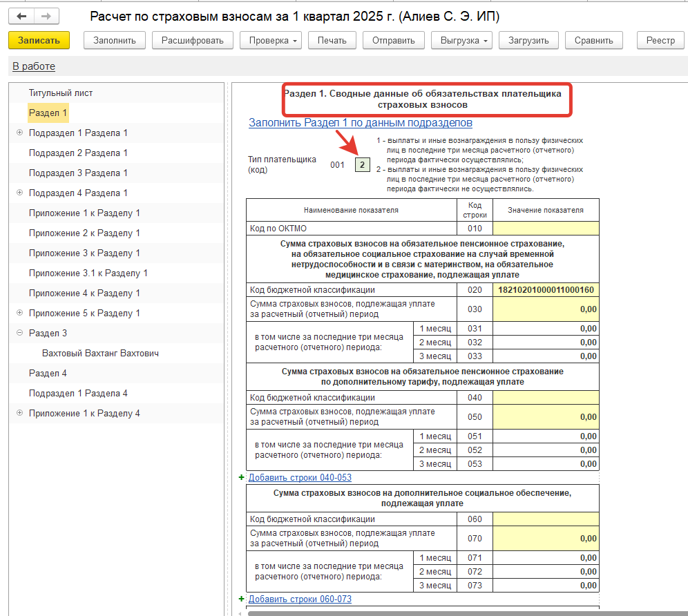
Task: Expand Подраздел 1 Раздела 1 node
Action: pos(19,133)
